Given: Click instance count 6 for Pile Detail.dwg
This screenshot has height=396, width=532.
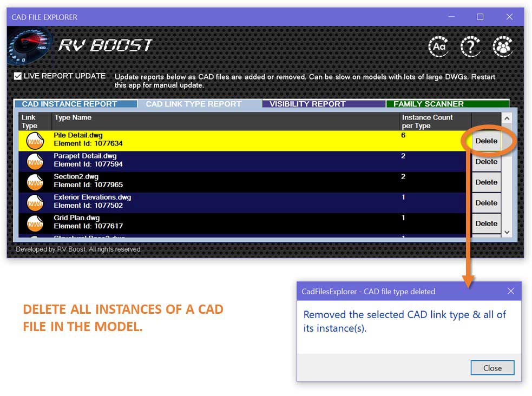Looking at the screenshot, I should click(x=403, y=135).
